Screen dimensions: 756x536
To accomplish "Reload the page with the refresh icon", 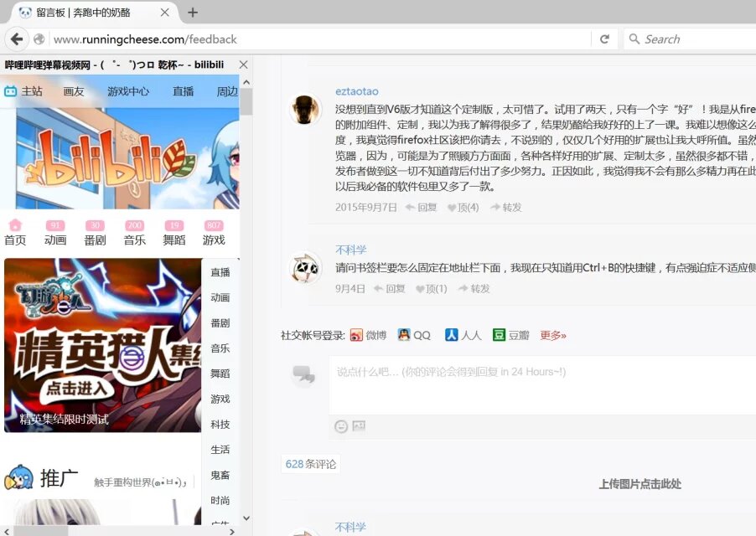I will [x=604, y=39].
